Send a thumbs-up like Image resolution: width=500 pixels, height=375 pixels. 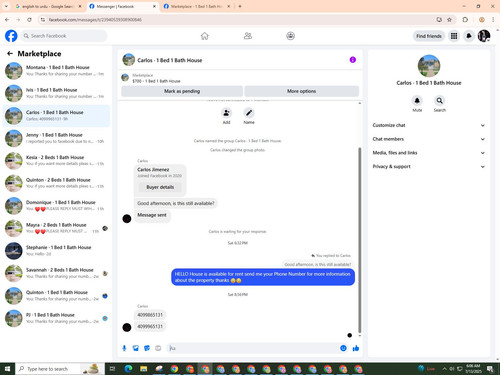click(x=356, y=348)
